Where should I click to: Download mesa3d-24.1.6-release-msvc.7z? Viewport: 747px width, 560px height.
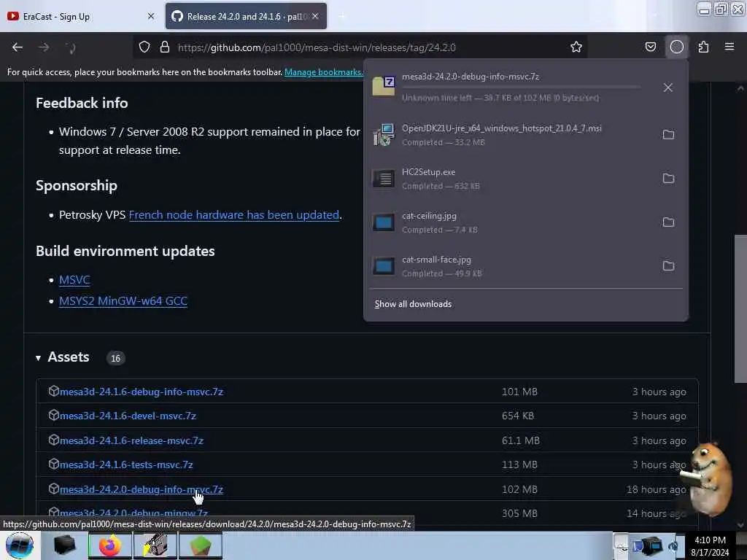click(131, 440)
